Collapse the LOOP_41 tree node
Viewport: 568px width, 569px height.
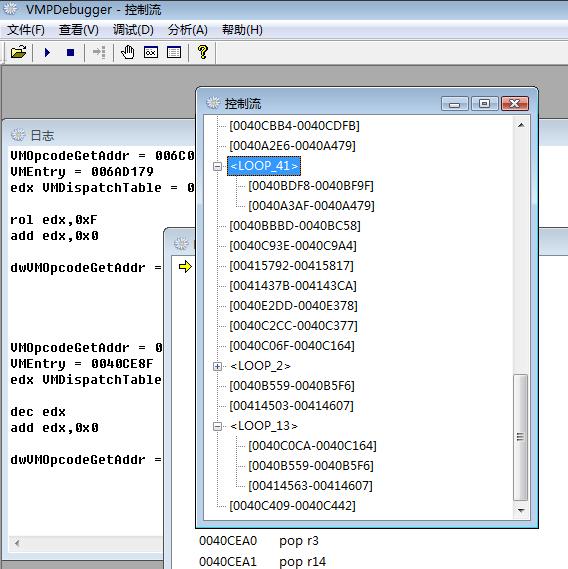pos(217,167)
